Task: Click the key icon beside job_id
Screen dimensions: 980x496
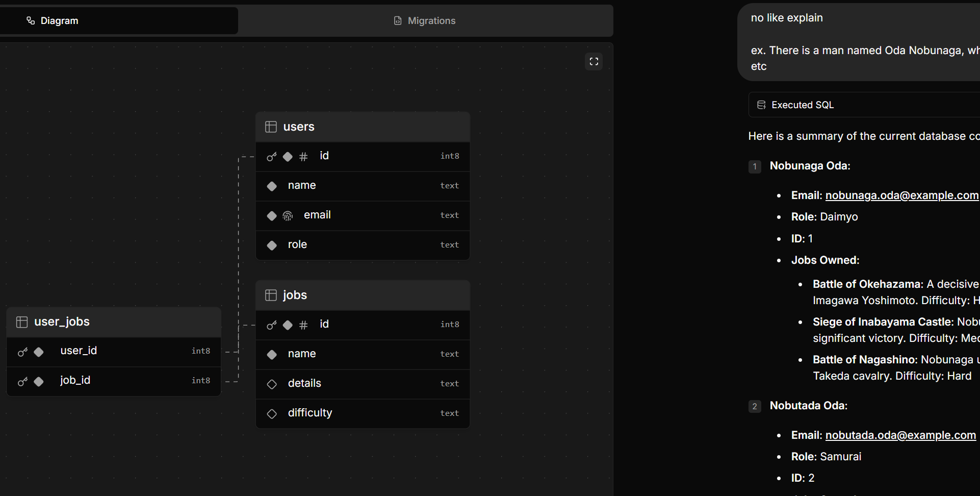Action: 22,382
